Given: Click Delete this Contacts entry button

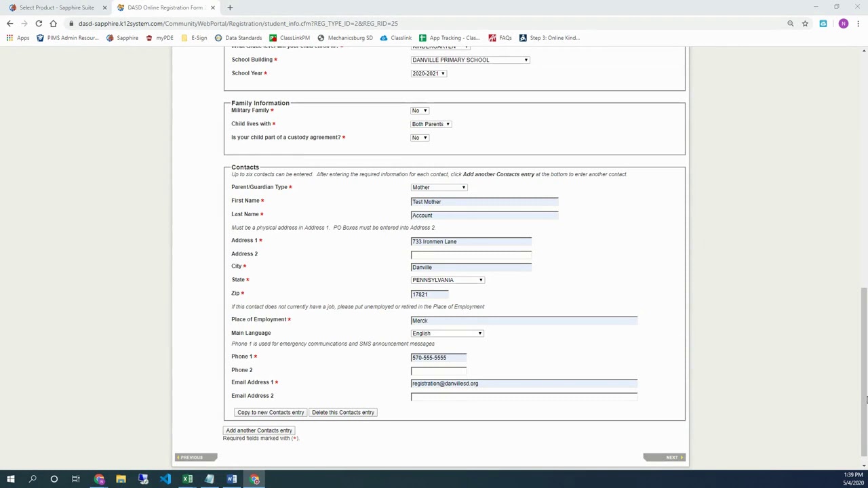Looking at the screenshot, I should [x=343, y=412].
